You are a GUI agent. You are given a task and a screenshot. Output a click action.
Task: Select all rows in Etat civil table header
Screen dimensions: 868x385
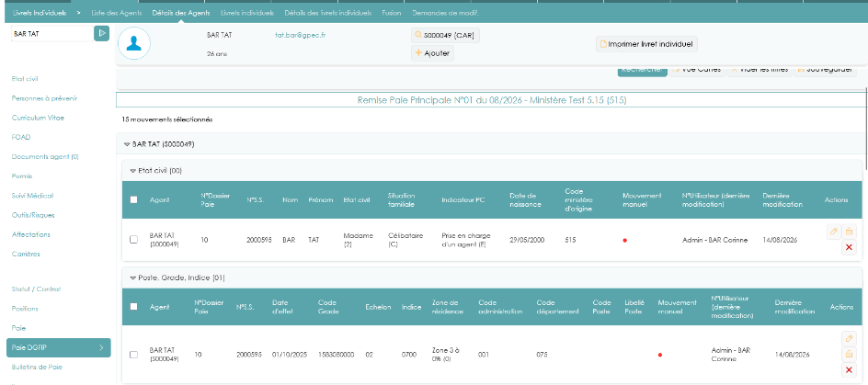point(133,199)
